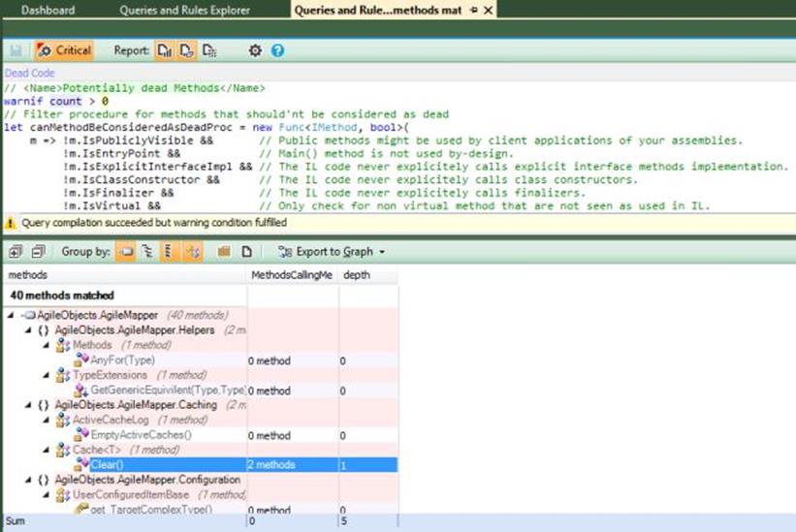Click the Configuration namespace braces icon
This screenshot has height=532, width=796.
44,480
